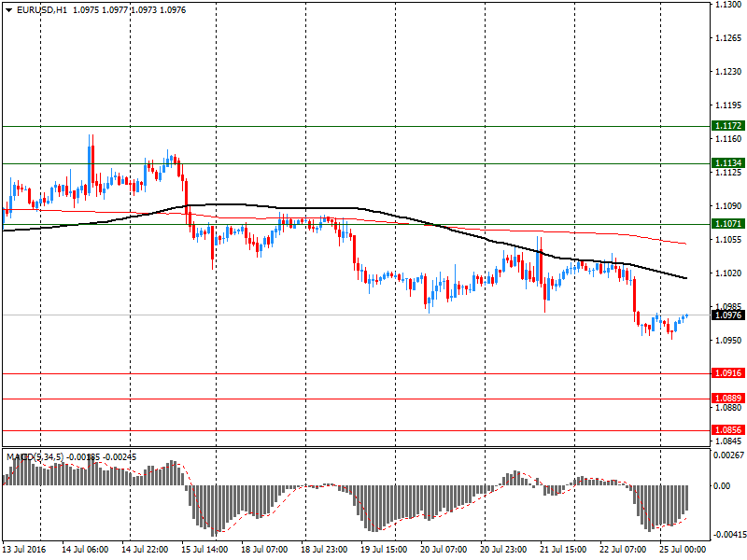
Task: Click the 1.0916 red support level label
Action: click(x=728, y=373)
